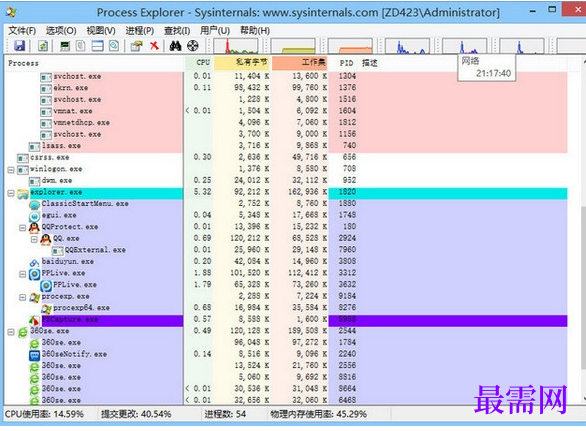Sort by the PID column header
This screenshot has width=586, height=431.
[344, 63]
